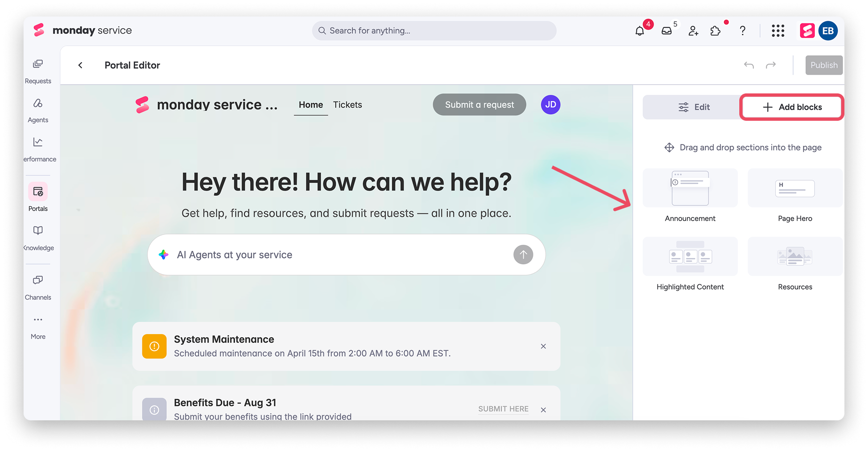Click the 'Hey there! How can we help?' heading
Viewport: 868px width, 451px height.
point(347,182)
